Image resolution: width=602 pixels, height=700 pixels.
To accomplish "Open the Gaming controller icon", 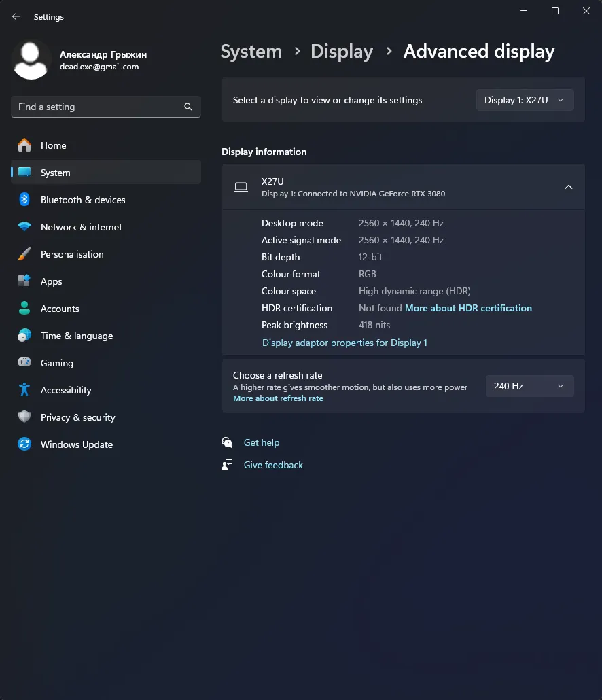I will (24, 363).
